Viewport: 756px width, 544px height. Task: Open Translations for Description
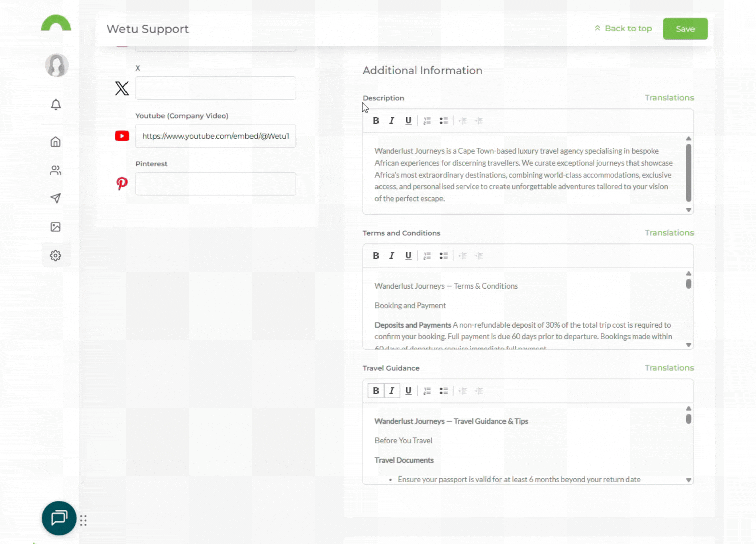coord(669,98)
